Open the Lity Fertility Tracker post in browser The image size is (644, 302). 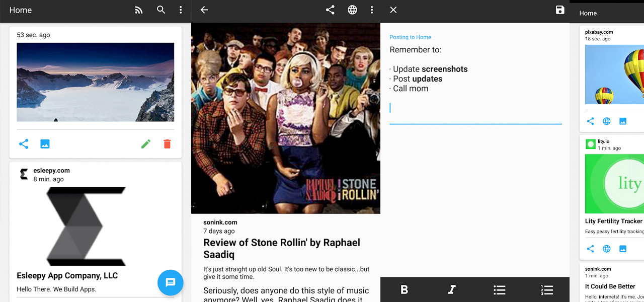(x=607, y=249)
